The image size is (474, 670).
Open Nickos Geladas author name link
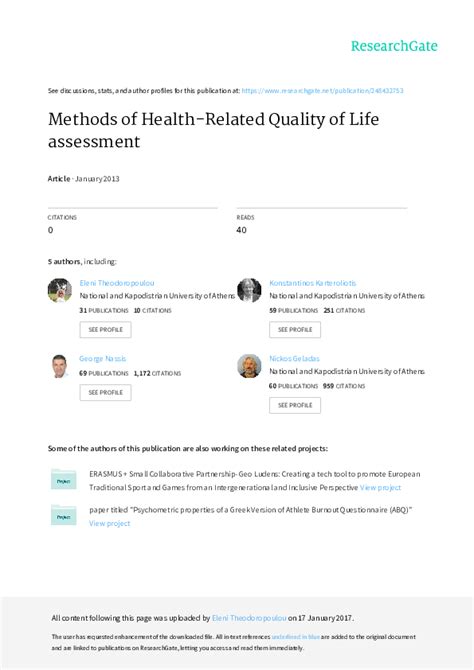[294, 359]
